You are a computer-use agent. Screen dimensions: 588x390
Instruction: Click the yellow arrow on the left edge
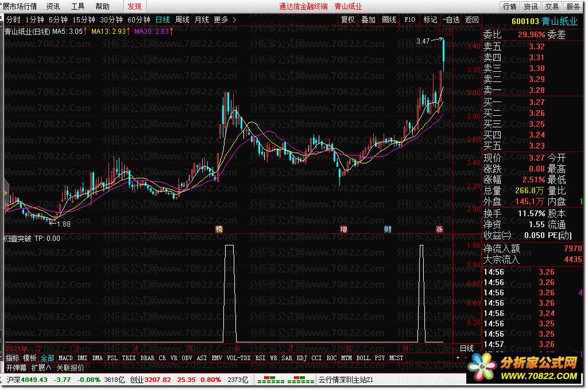(x=6, y=193)
